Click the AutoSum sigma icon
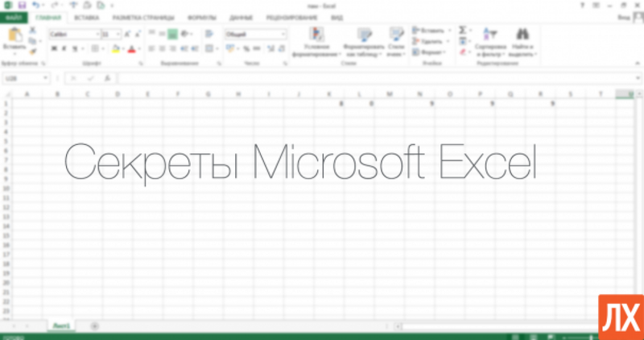Viewport: 644px width, 340px height. (x=463, y=31)
